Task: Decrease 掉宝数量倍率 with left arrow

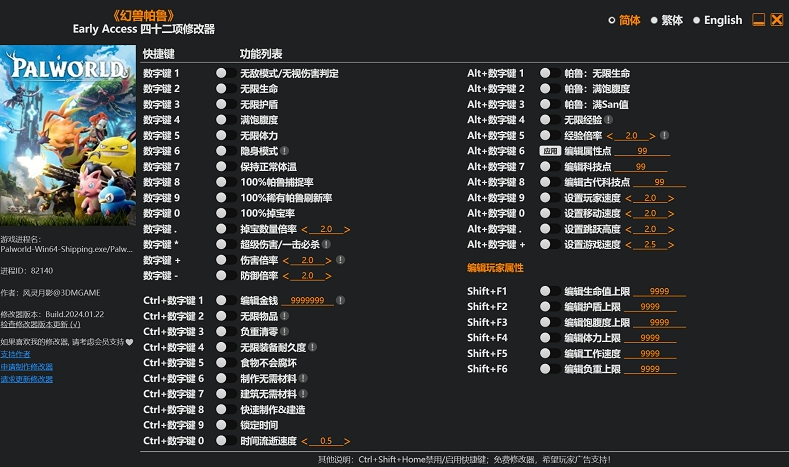Action: pos(304,229)
